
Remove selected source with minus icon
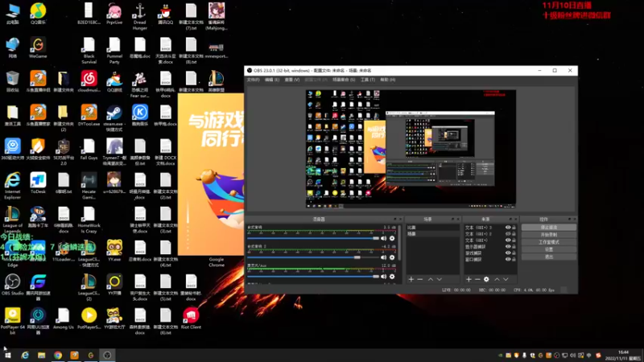(x=477, y=279)
